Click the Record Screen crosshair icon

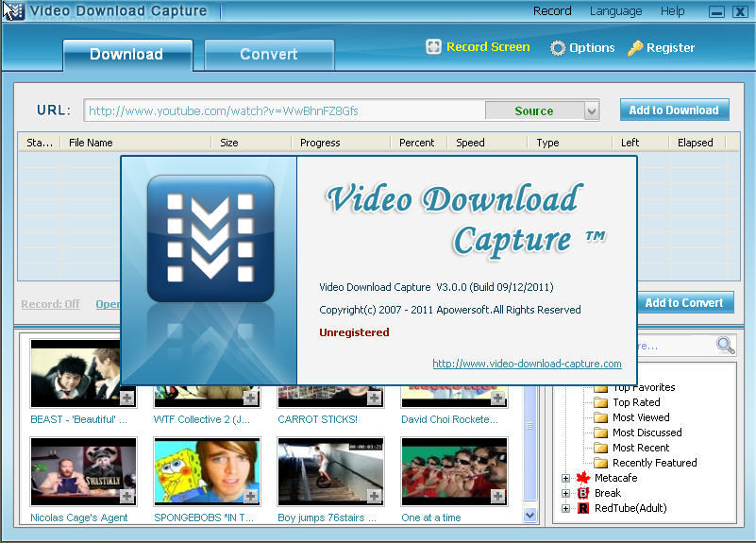[434, 47]
